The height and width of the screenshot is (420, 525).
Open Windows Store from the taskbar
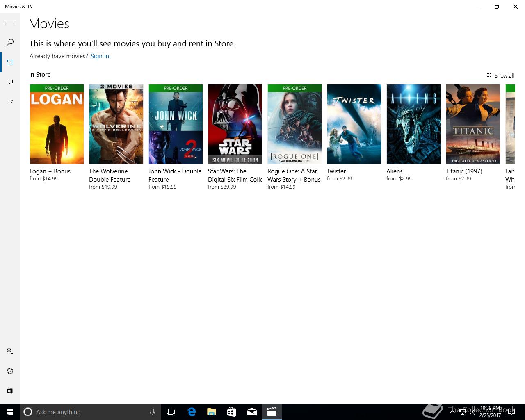231,412
